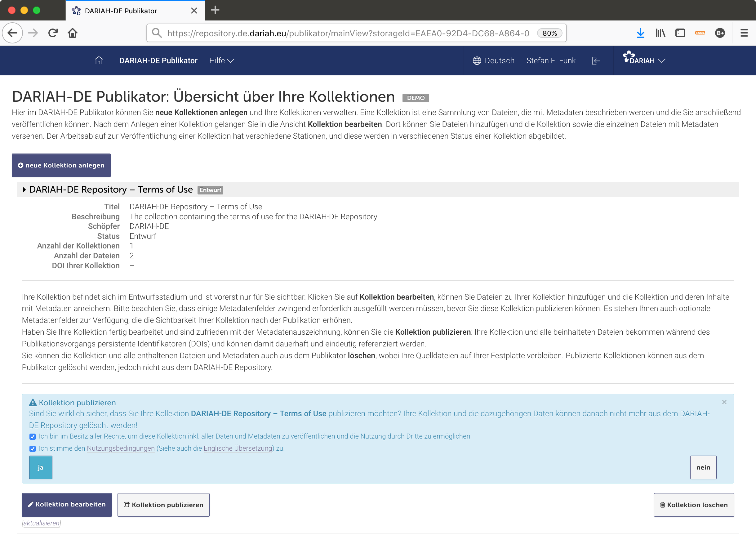
Task: Open the B+ extension icon
Action: tap(720, 33)
